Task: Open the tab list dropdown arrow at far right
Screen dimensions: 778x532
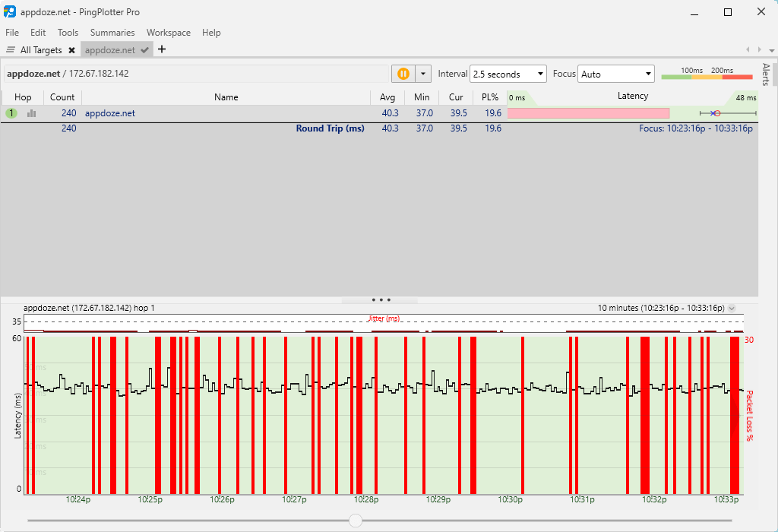Action: 771,50
